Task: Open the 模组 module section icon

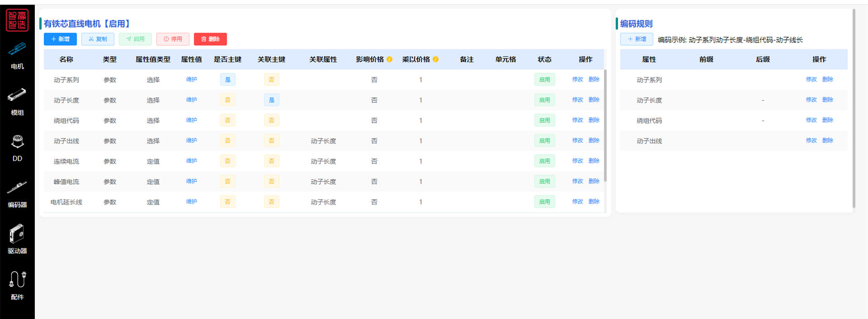Action: 17,95
